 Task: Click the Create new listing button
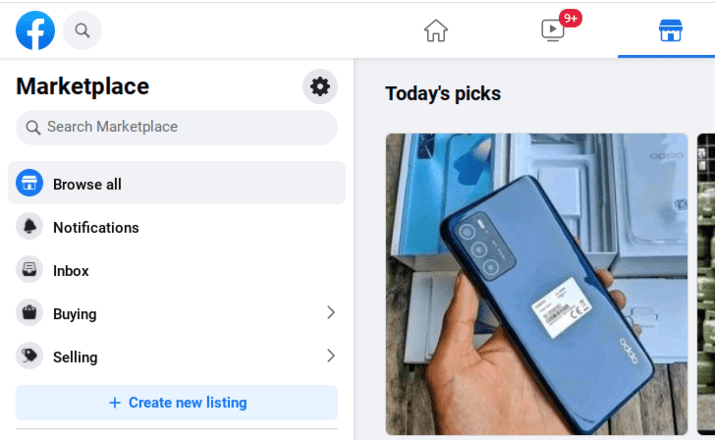point(177,403)
